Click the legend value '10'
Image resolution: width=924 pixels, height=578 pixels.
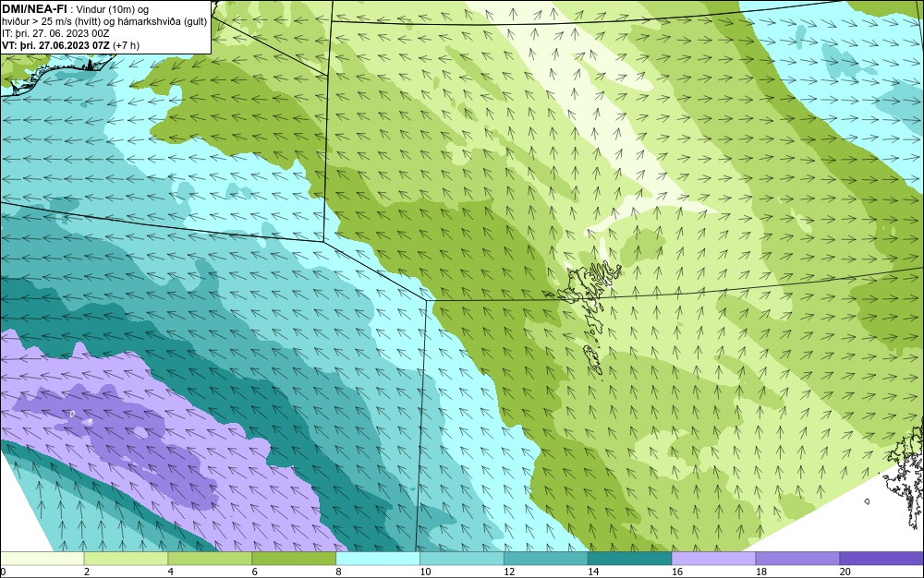pos(425,572)
